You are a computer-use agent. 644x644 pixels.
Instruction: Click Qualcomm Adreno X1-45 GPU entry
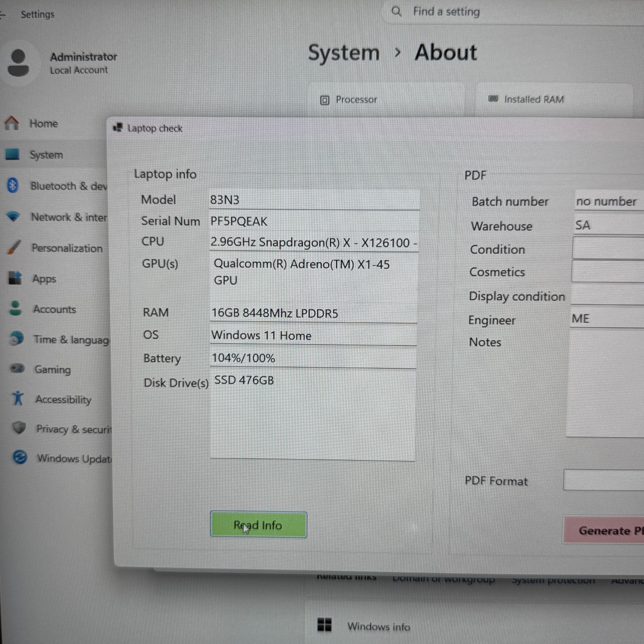(x=301, y=272)
